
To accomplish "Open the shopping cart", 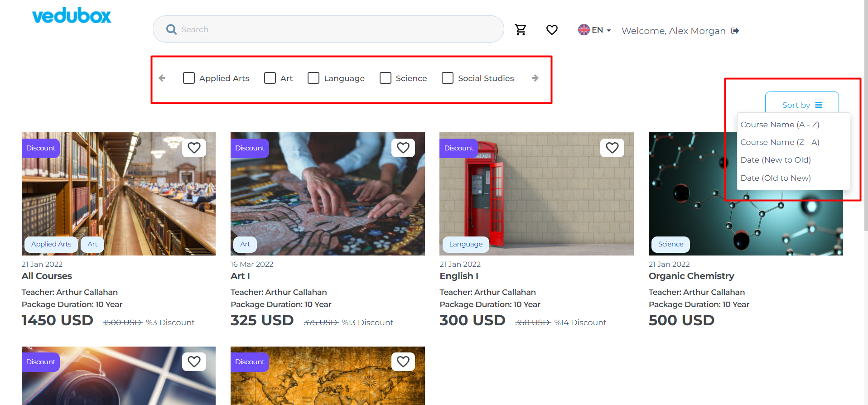I will tap(521, 30).
